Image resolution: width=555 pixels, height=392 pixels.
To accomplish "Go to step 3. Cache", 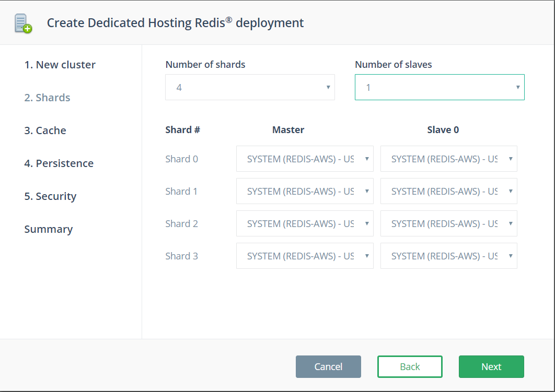I will 45,130.
